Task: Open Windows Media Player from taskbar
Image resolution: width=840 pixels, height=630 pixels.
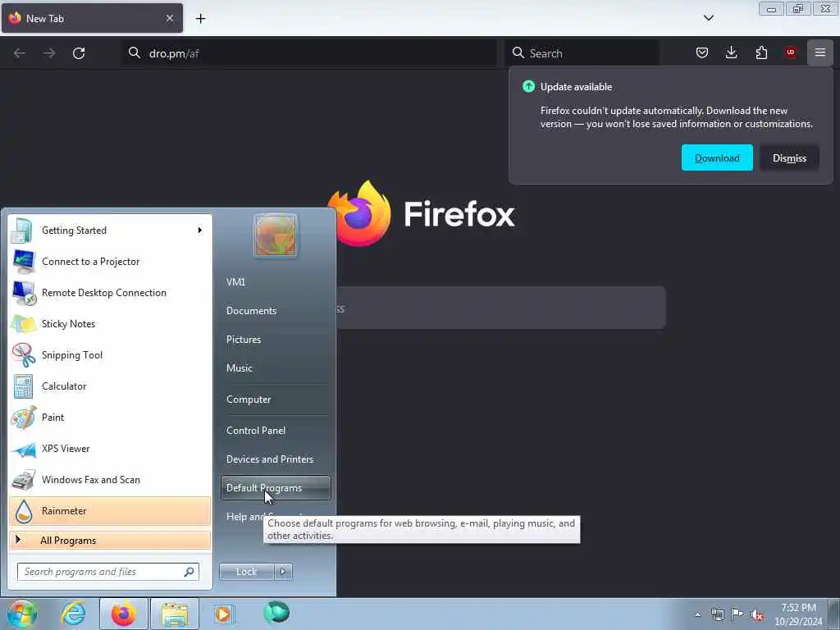Action: (223, 614)
